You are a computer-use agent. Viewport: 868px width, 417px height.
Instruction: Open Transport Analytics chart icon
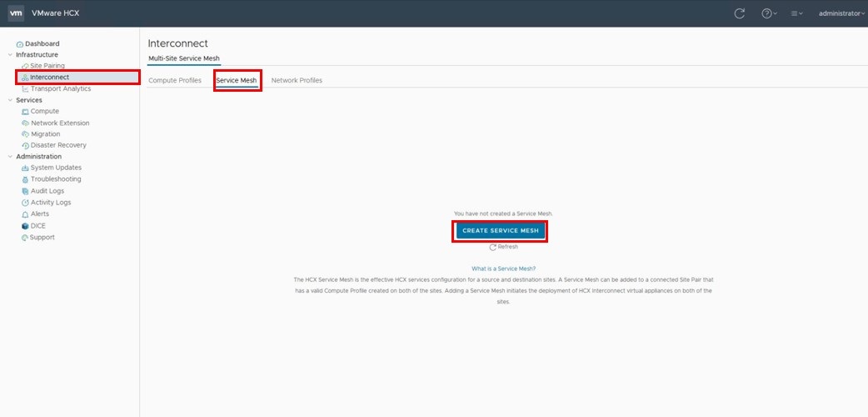tap(25, 88)
